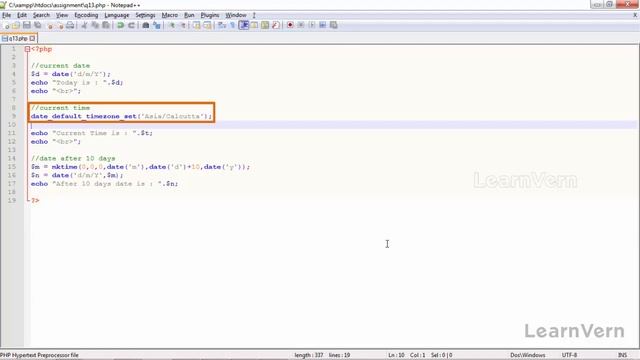Click the Stop recording macro icon
The width and height of the screenshot is (640, 360).
tap(301, 25)
